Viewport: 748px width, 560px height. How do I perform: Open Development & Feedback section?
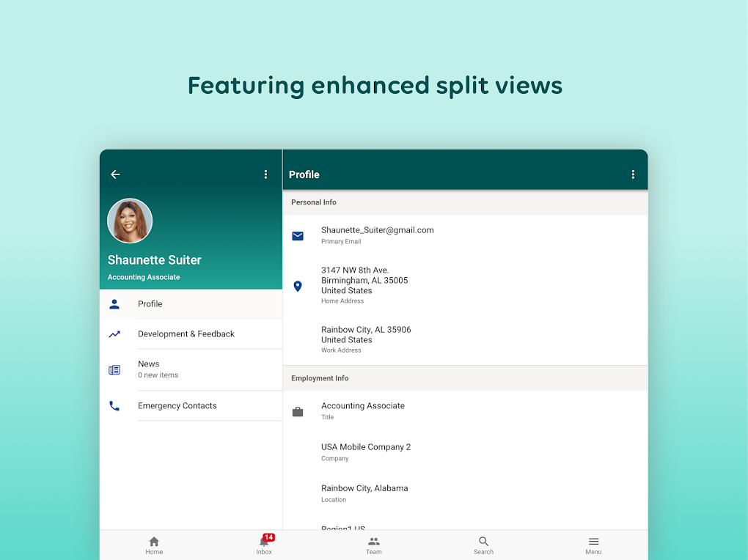[186, 334]
